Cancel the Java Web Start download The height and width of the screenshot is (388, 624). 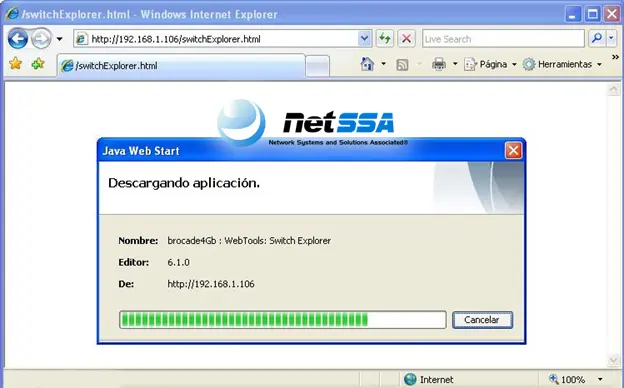point(482,320)
